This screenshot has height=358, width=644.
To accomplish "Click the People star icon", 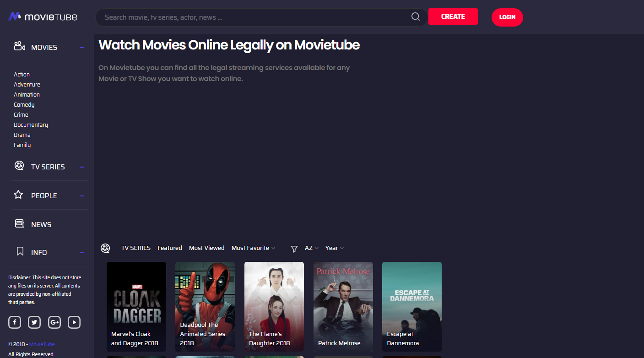I will (18, 195).
